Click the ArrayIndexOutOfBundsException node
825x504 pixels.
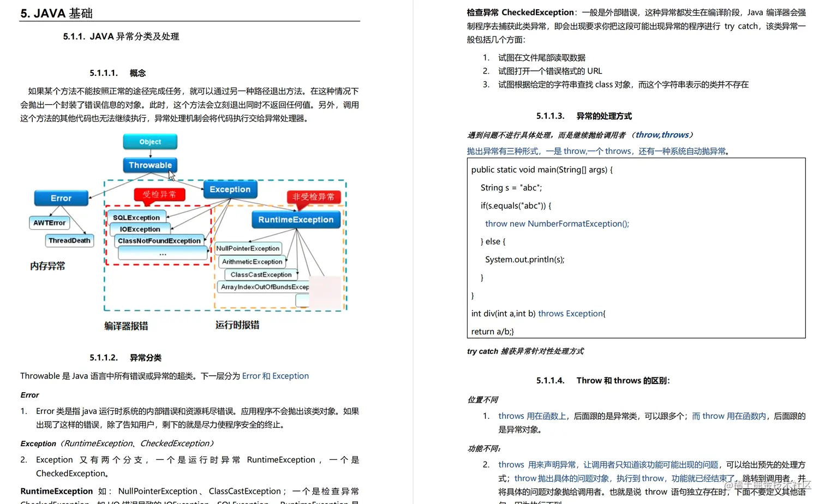pos(264,287)
